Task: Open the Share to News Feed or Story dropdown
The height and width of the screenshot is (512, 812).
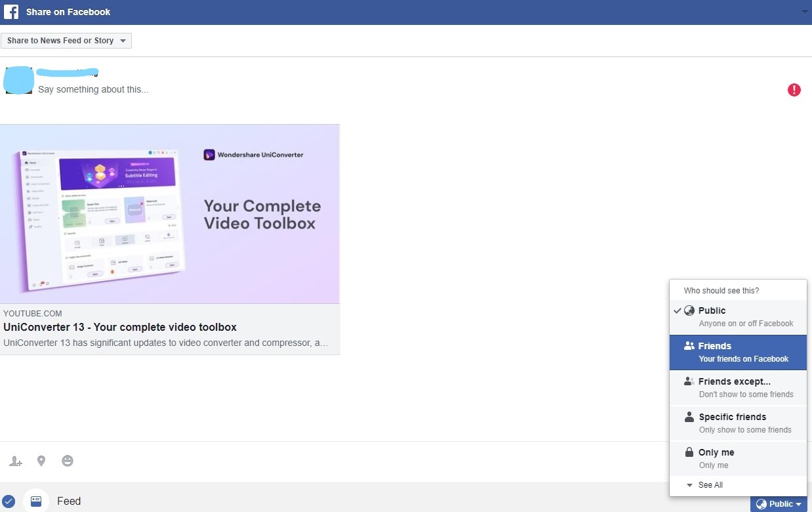Action: click(x=66, y=41)
